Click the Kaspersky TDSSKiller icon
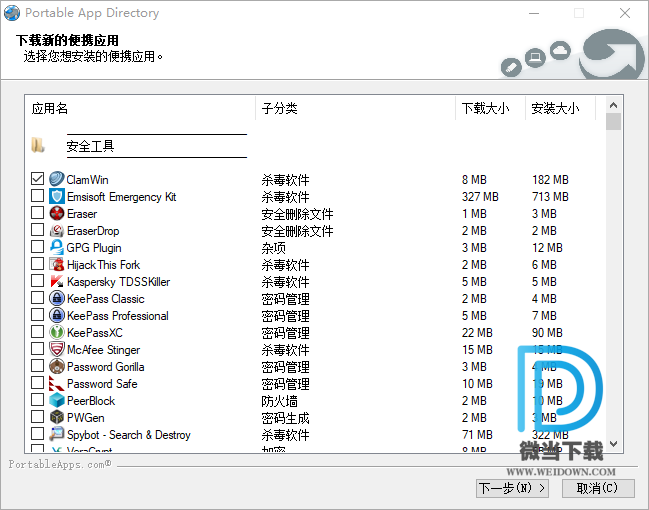Screen dimensions: 649x510 57,281
